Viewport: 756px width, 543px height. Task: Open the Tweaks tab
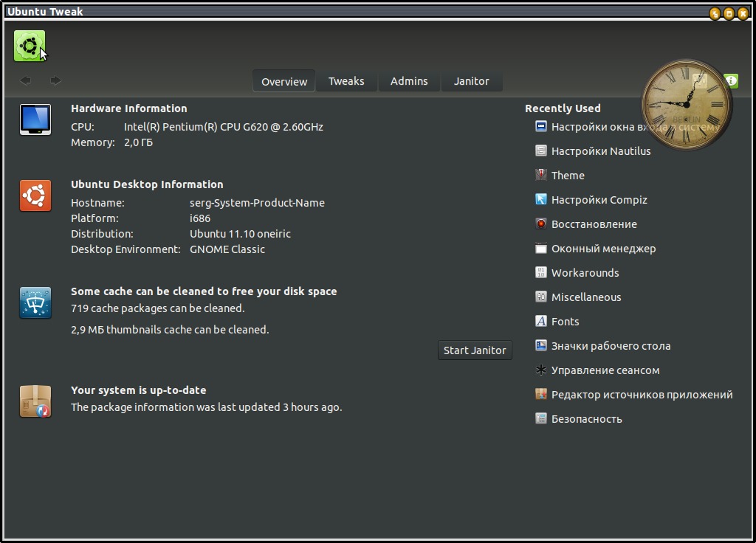[x=346, y=81]
